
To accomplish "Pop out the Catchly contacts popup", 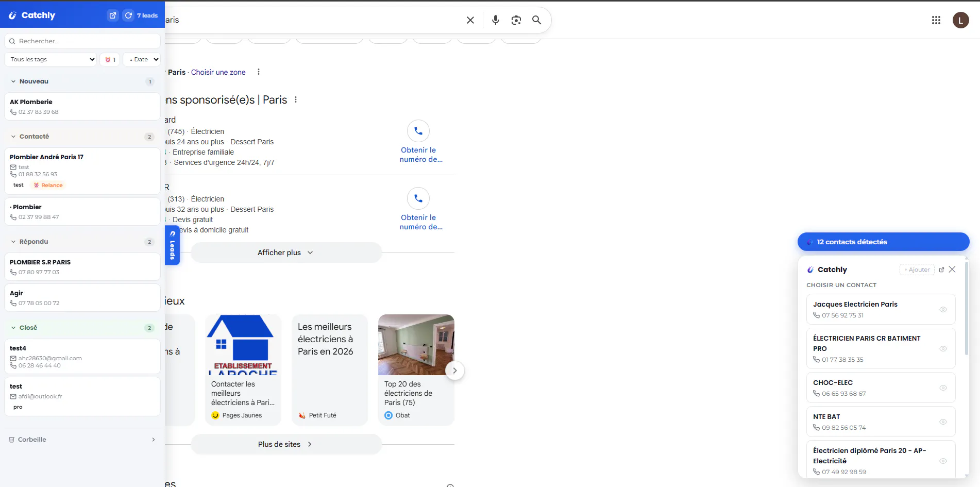I will (x=942, y=270).
